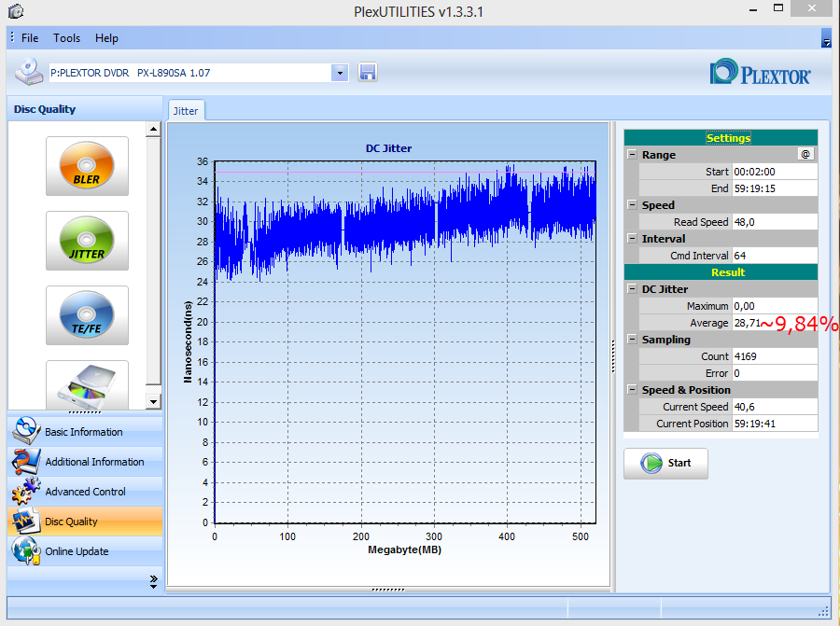
Task: Click the Settings header
Action: 721,138
